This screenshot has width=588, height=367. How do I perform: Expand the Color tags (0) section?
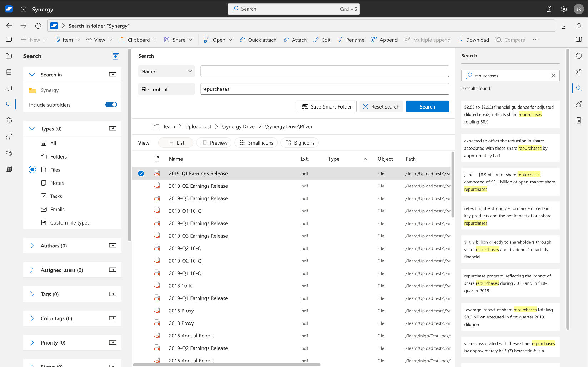pyautogui.click(x=32, y=318)
